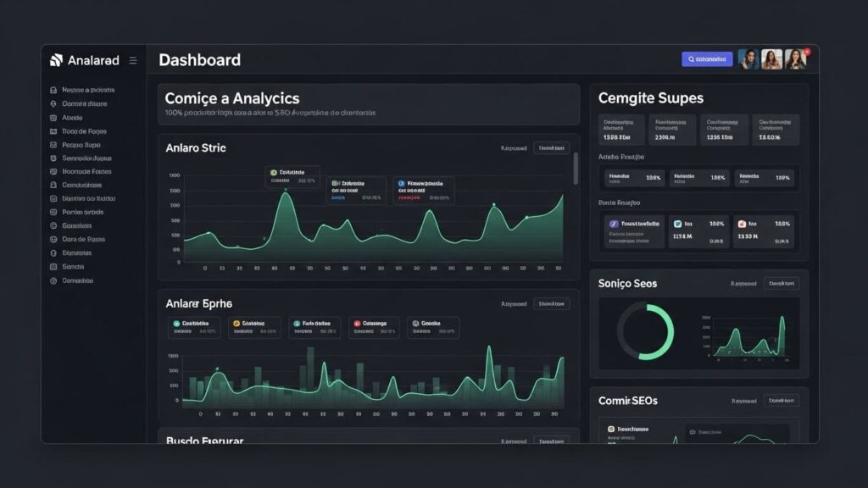The width and height of the screenshot is (868, 488).
Task: Open the dropdown button in Comir SEOs panel
Action: [781, 401]
